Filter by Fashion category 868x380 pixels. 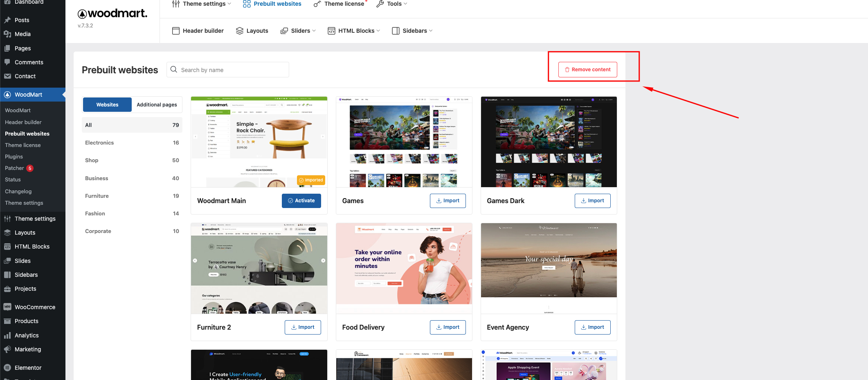coord(132,213)
